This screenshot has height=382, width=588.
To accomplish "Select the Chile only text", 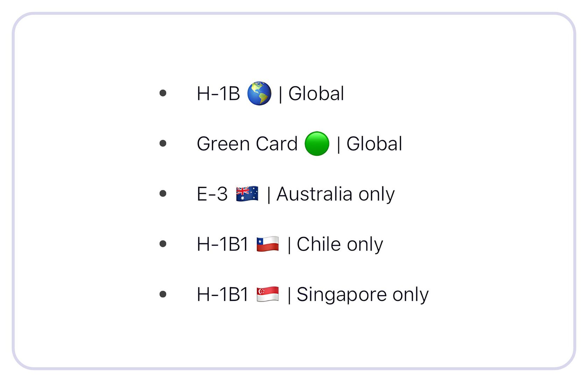I will pos(339,244).
